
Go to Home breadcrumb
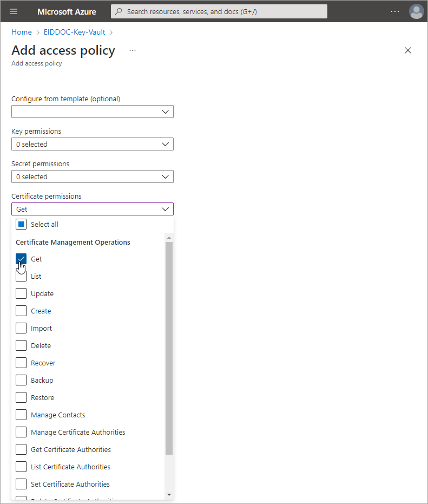pos(22,32)
